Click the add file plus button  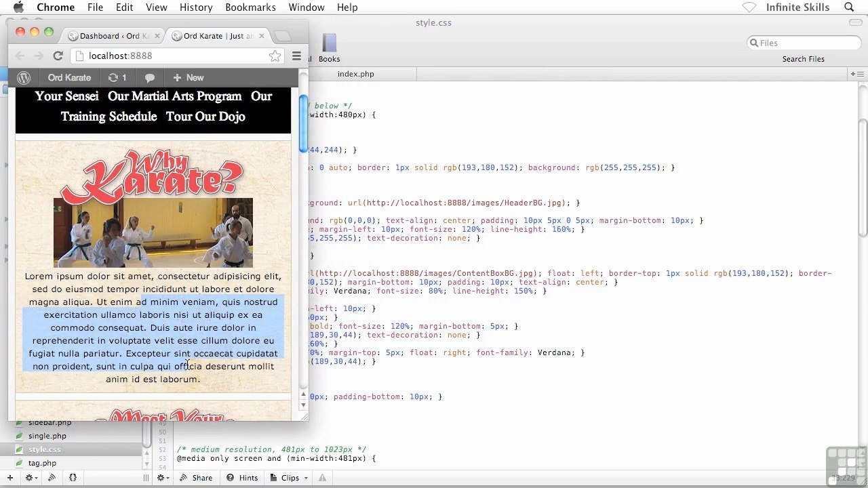click(9, 478)
